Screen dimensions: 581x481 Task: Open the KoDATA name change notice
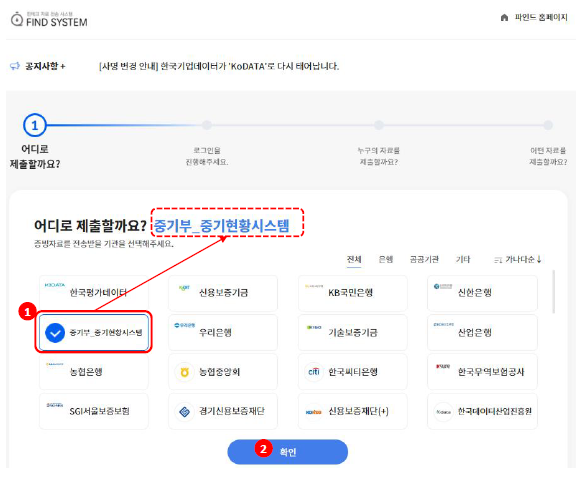219,66
